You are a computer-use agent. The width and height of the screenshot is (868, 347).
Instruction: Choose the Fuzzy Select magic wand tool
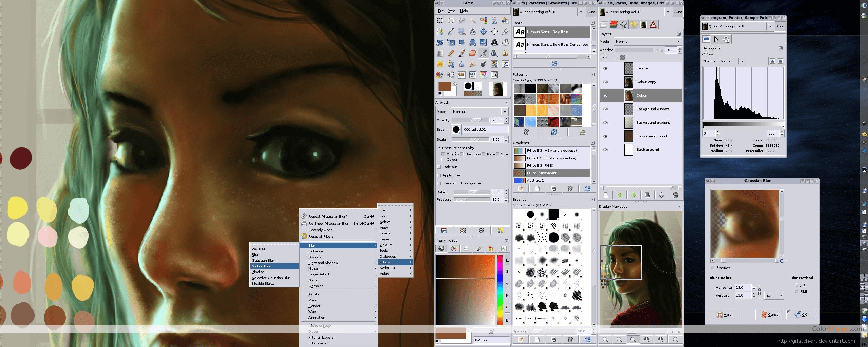472,21
